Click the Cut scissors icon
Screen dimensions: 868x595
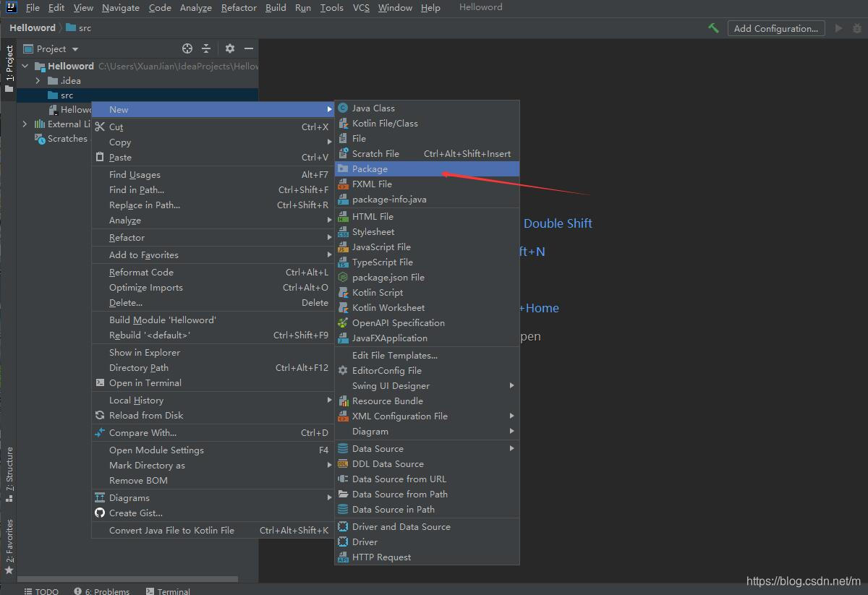100,127
